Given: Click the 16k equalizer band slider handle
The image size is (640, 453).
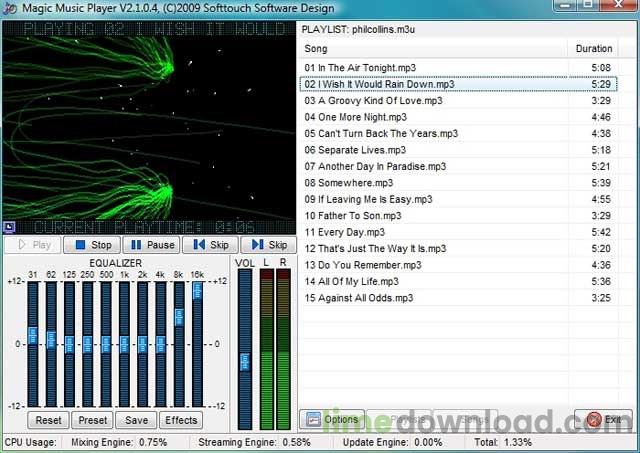Looking at the screenshot, I should click(197, 290).
